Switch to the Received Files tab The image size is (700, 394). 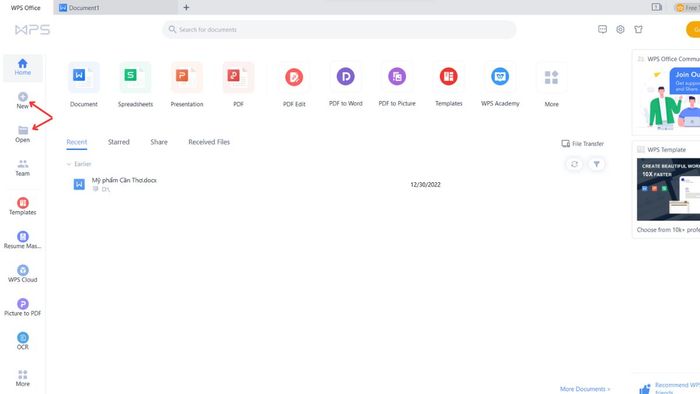209,142
